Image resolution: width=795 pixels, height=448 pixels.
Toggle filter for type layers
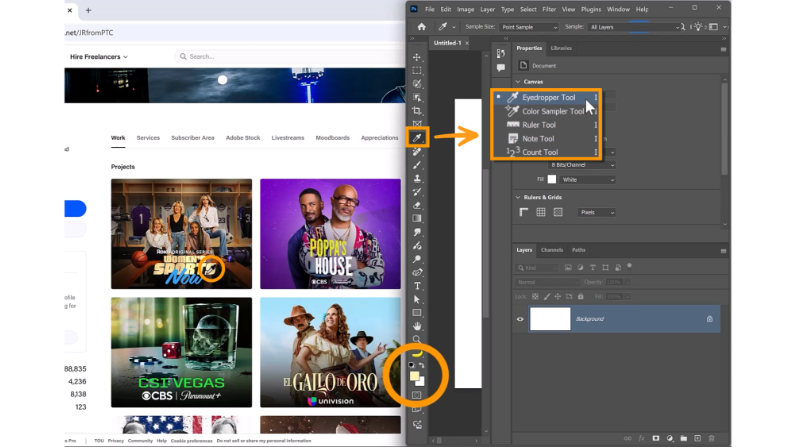[593, 268]
